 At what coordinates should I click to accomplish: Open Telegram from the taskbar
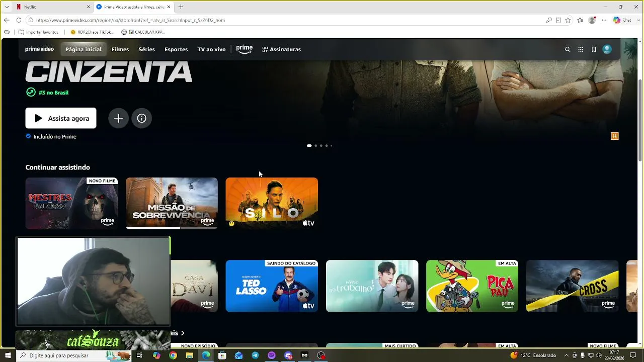(255, 355)
